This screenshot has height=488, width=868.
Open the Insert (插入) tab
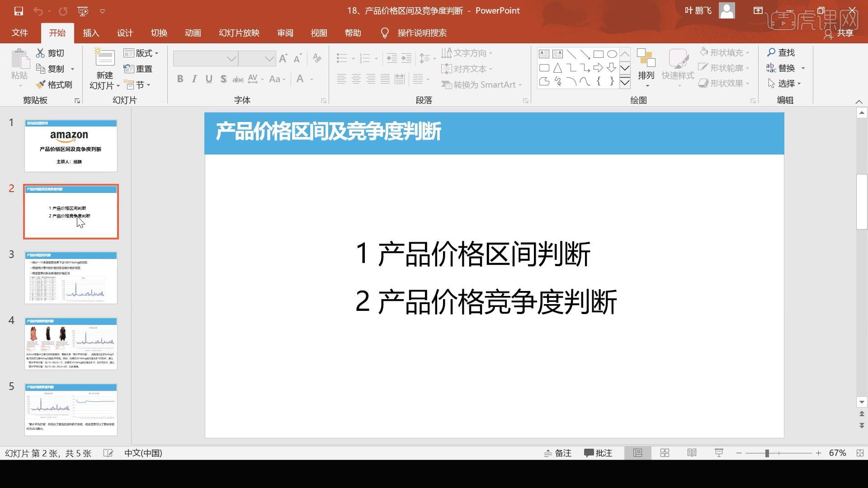(91, 33)
